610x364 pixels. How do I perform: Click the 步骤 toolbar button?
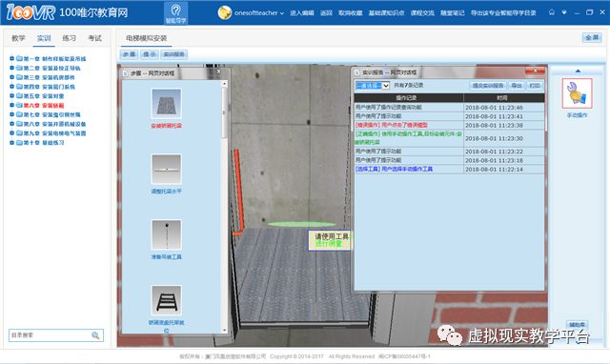(x=129, y=54)
